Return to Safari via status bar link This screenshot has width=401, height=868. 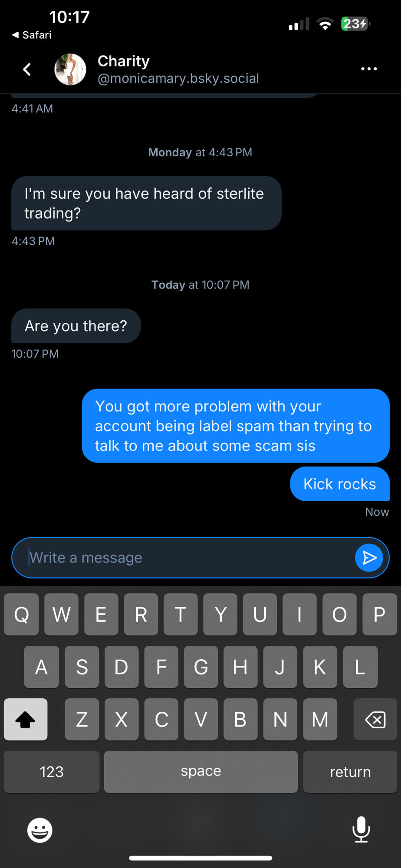(x=32, y=35)
